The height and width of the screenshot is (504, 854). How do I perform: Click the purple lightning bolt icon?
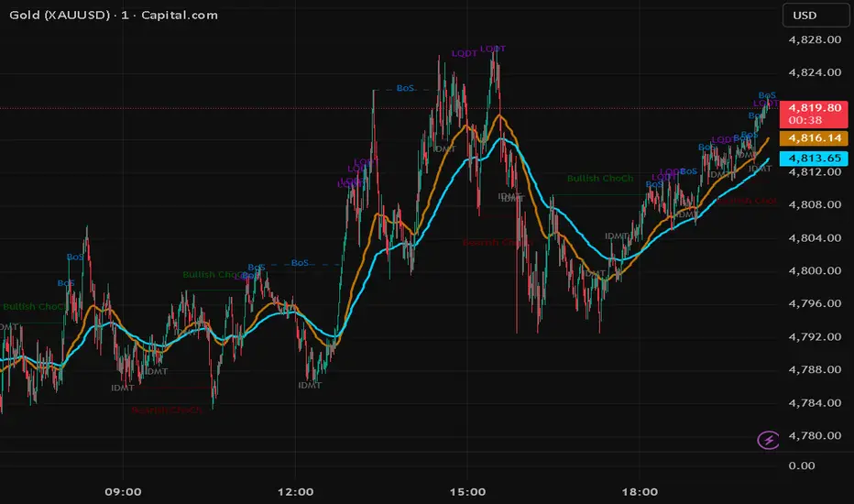pos(768,439)
